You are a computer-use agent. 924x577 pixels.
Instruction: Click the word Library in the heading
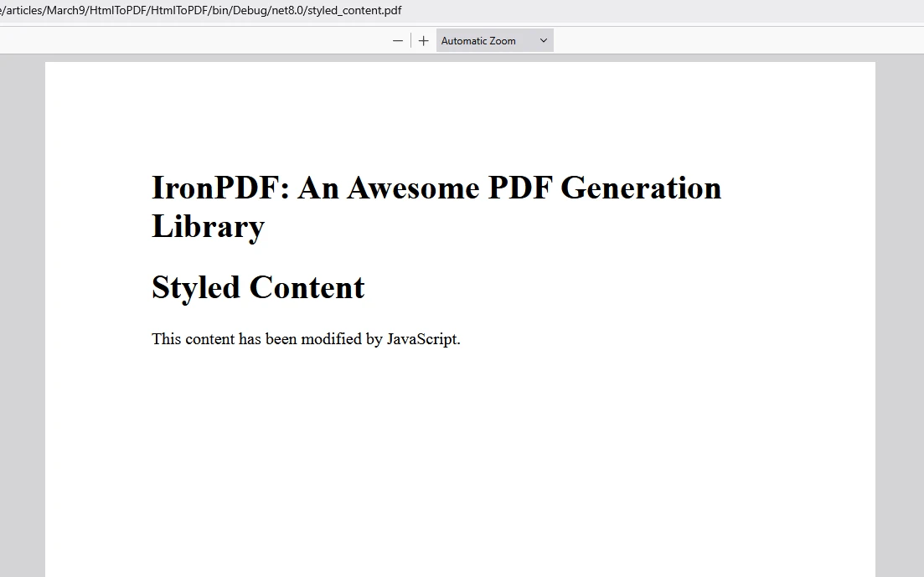click(x=208, y=226)
